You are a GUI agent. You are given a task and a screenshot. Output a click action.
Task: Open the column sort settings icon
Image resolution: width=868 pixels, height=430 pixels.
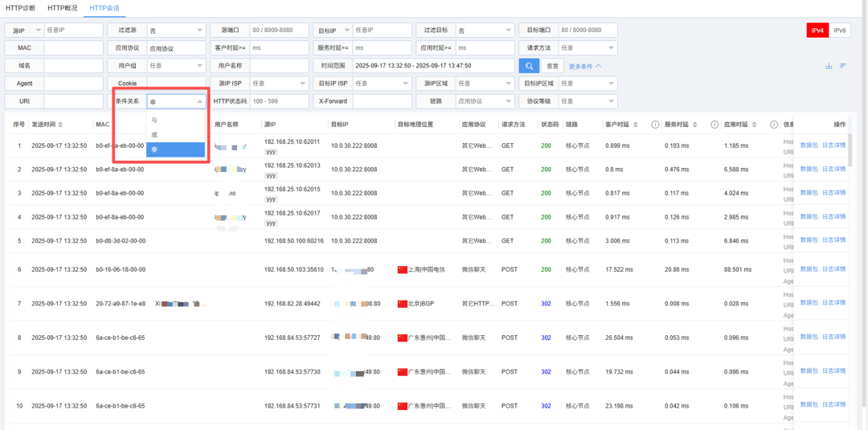(843, 66)
